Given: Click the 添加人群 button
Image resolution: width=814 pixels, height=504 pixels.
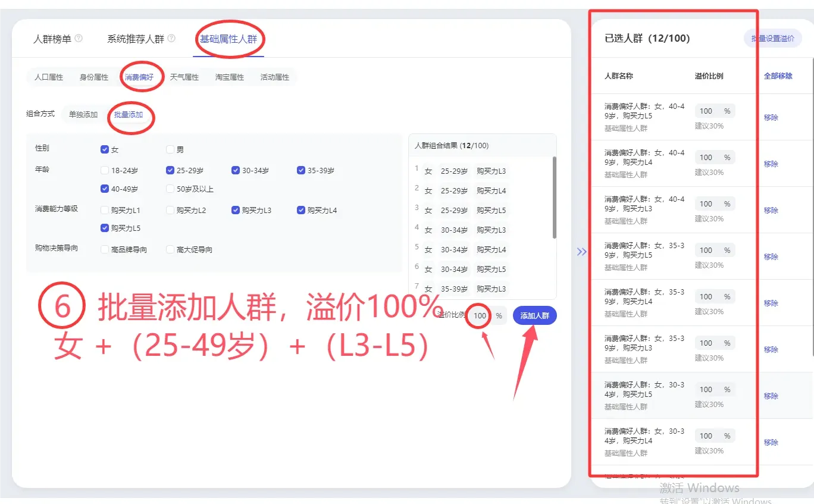Looking at the screenshot, I should point(534,315).
